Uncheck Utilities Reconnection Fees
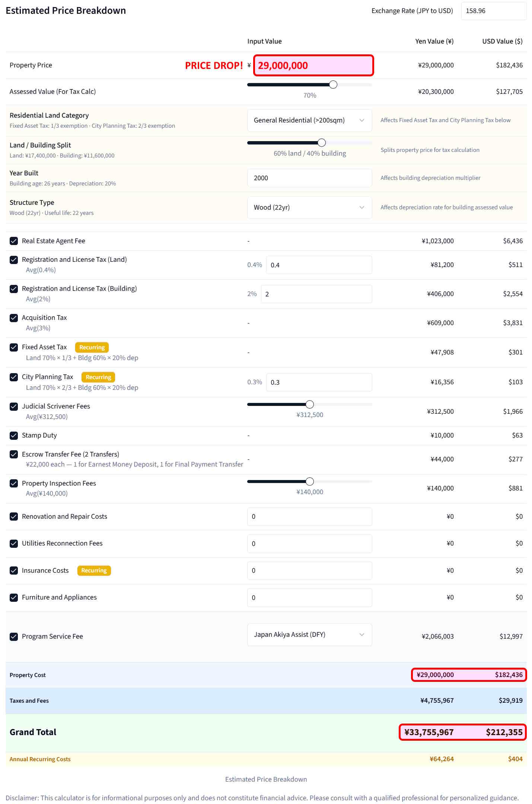This screenshot has height=804, width=532. click(x=14, y=543)
